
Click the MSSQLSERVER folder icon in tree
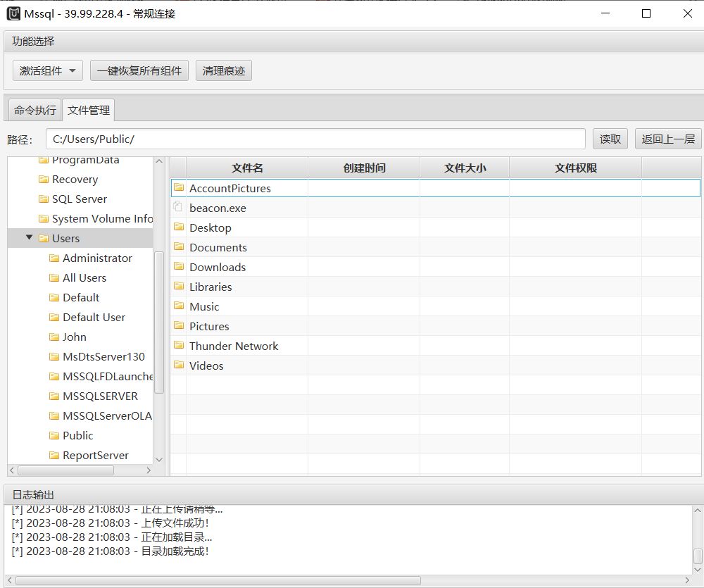pos(54,396)
